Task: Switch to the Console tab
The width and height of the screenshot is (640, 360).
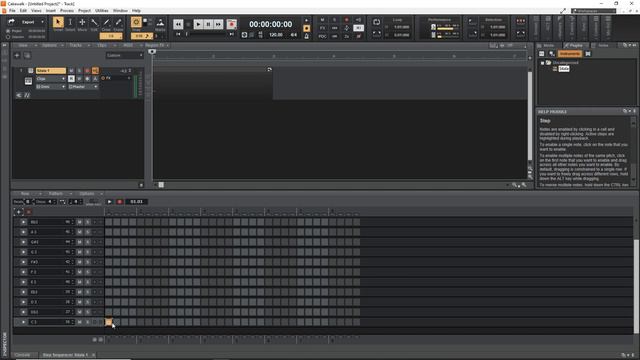Action: point(23,355)
